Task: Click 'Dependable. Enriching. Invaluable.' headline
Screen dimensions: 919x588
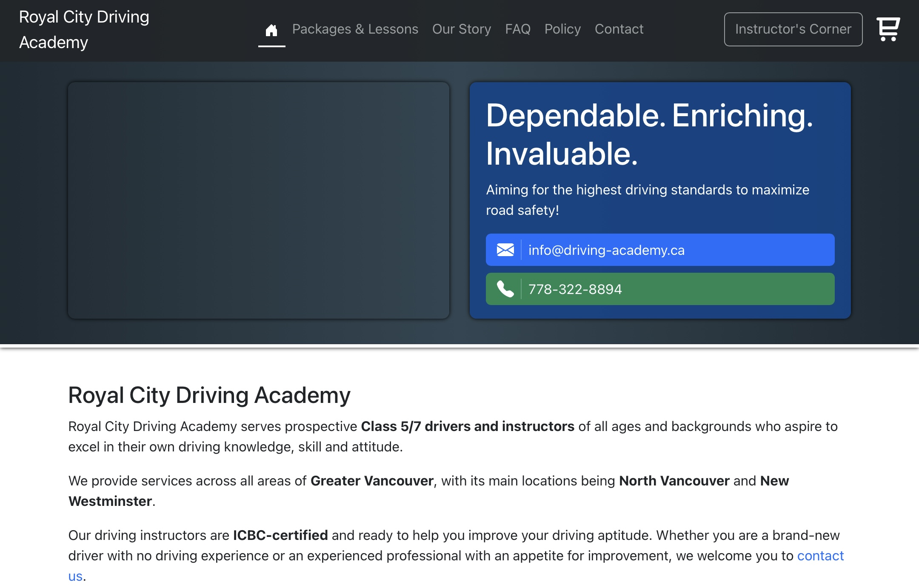Action: coord(649,134)
